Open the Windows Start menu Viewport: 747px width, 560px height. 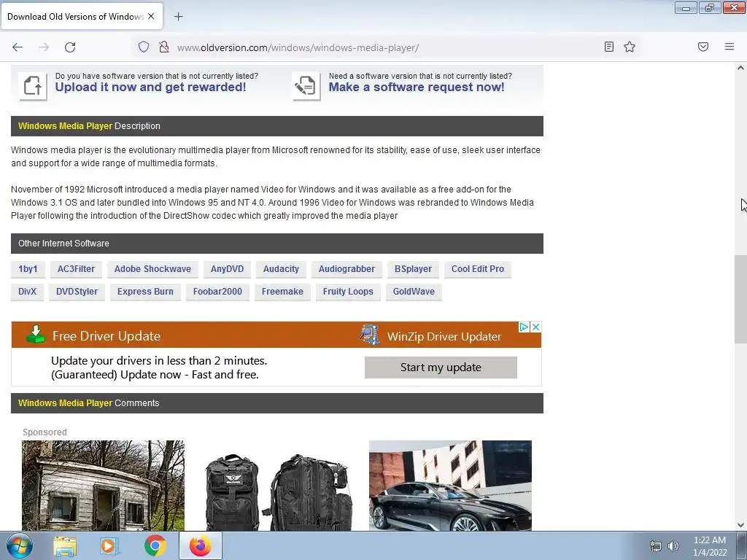coord(20,545)
